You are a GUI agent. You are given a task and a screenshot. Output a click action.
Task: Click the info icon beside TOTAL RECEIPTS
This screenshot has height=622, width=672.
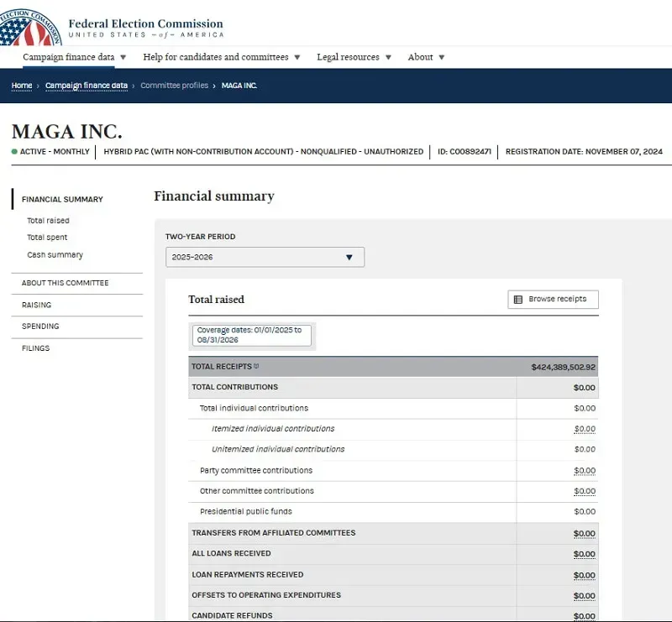(x=256, y=366)
